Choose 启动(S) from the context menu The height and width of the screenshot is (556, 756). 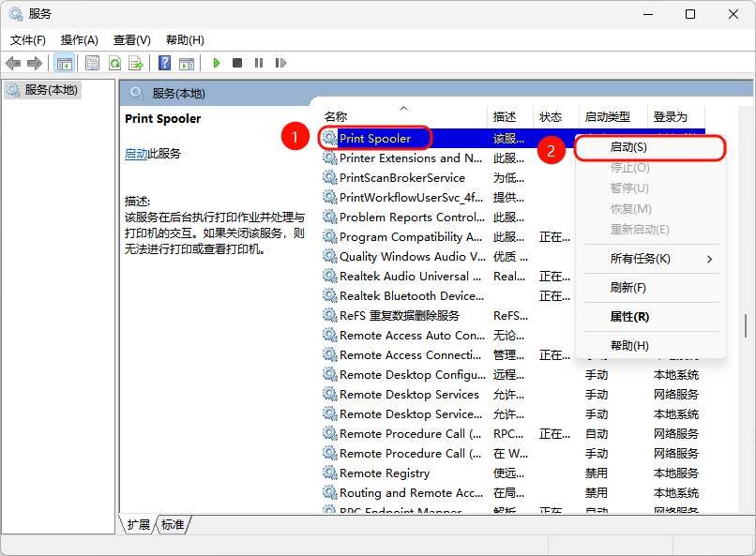coord(628,147)
